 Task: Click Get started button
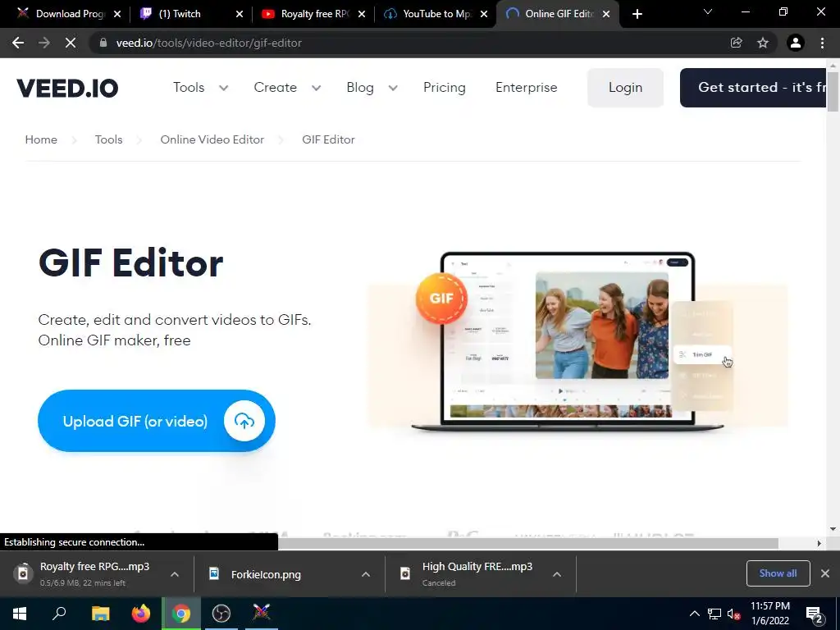coord(753,87)
